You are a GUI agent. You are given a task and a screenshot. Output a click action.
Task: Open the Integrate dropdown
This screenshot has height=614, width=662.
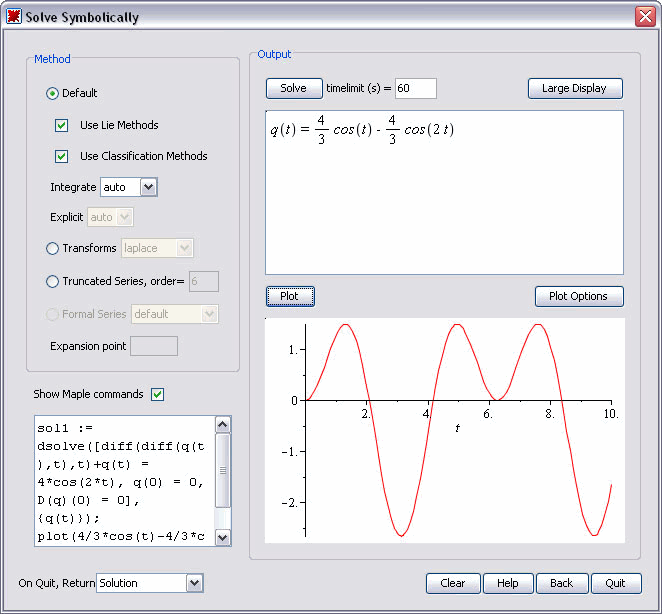pos(148,187)
